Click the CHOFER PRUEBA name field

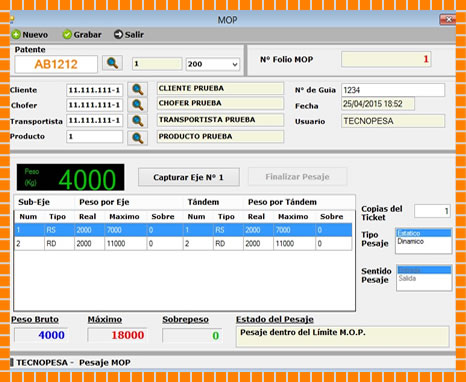click(220, 103)
